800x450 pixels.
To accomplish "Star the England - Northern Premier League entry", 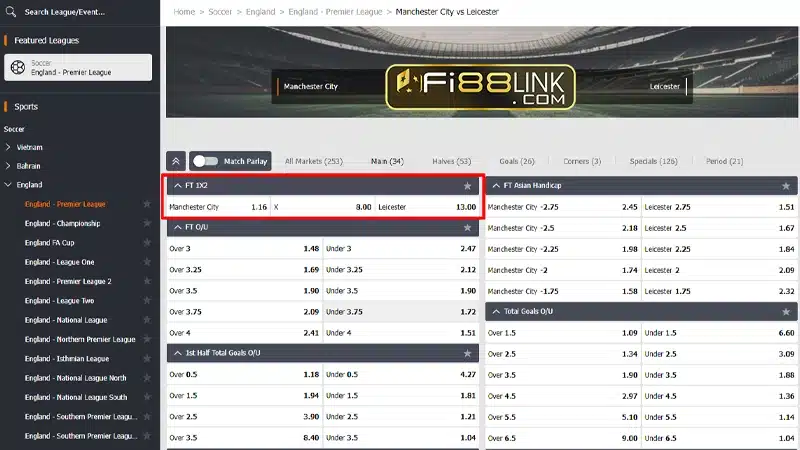I will click(x=147, y=339).
